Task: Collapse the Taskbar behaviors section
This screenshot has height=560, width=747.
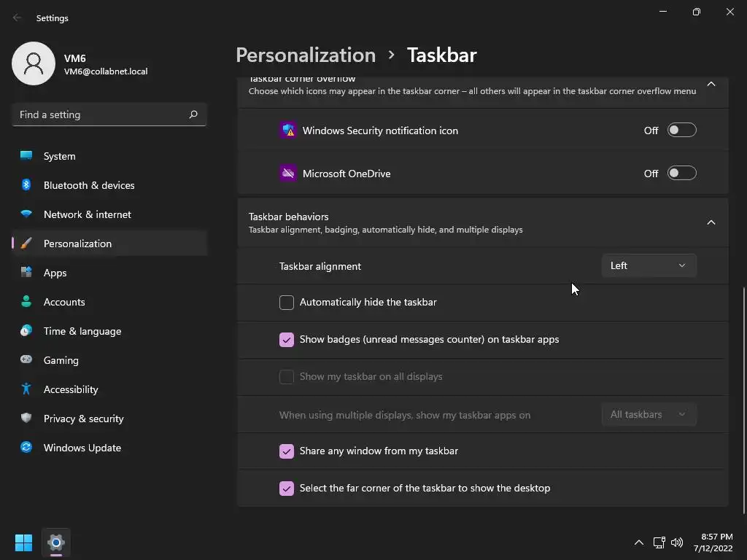Action: point(711,222)
